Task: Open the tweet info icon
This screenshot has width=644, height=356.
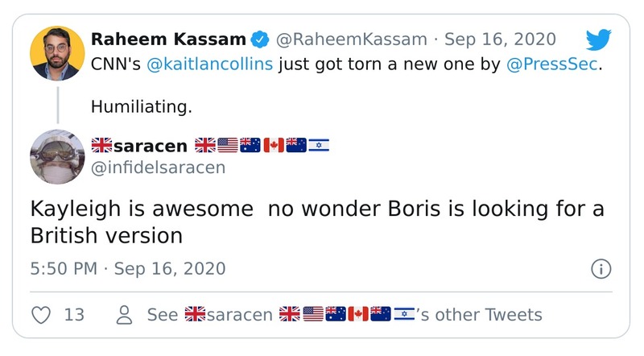Action: click(601, 269)
